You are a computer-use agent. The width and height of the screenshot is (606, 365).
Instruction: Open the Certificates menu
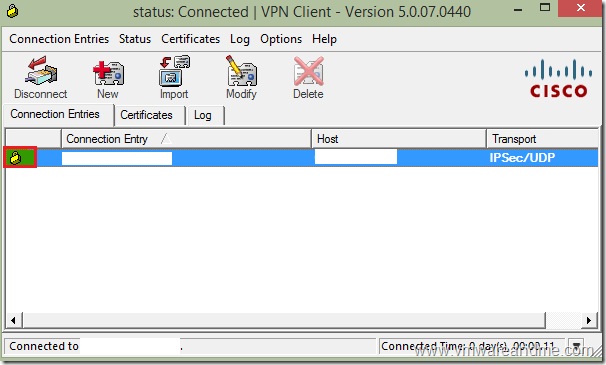[x=191, y=39]
